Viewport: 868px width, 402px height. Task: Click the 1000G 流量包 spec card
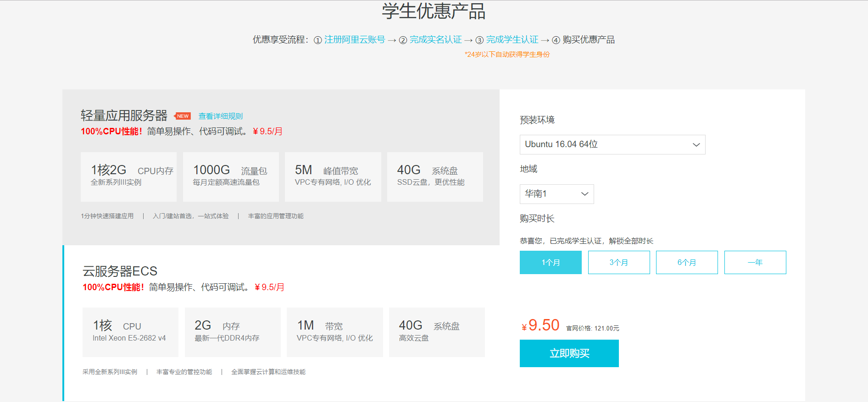point(231,177)
